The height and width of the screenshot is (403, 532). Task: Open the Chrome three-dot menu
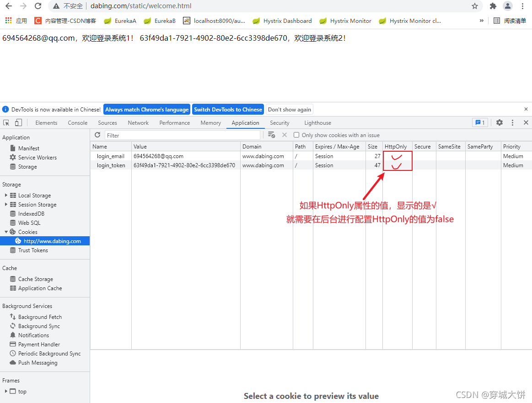coord(522,6)
